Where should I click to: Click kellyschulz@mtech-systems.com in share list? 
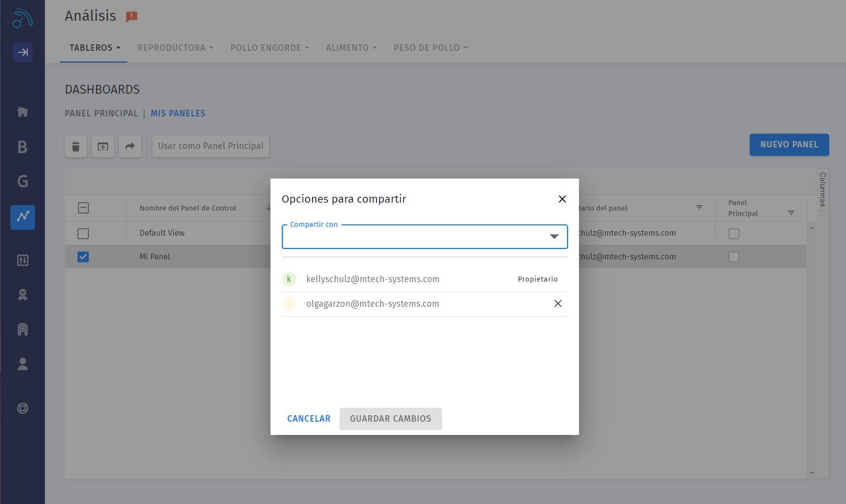pos(373,279)
